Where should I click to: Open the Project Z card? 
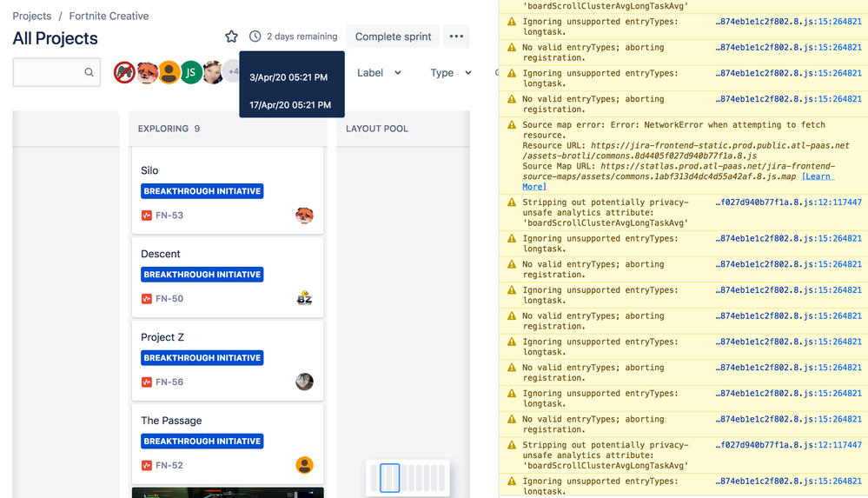(228, 361)
